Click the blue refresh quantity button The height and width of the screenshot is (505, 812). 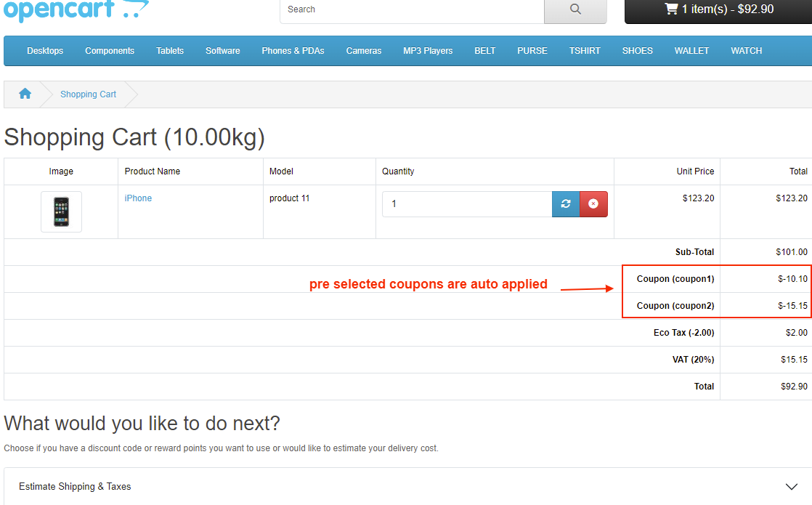(x=566, y=204)
